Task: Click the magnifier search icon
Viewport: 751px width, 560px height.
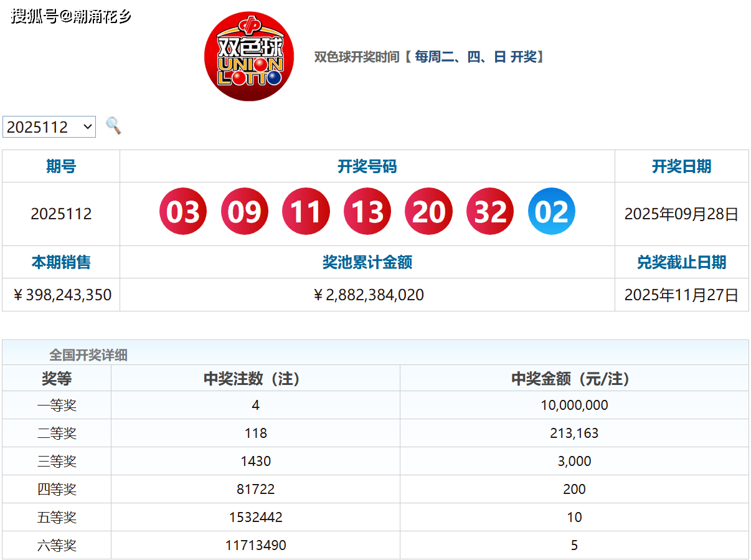Action: point(113,126)
